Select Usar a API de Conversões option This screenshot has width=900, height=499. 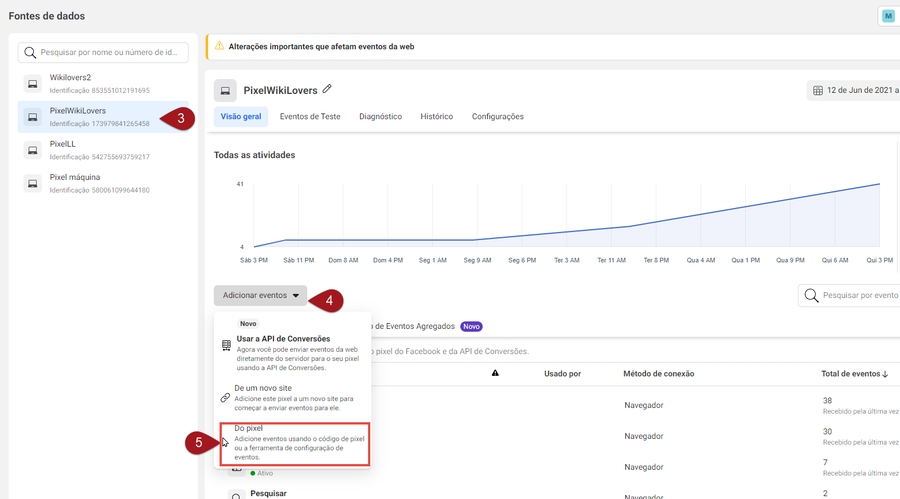tap(283, 339)
